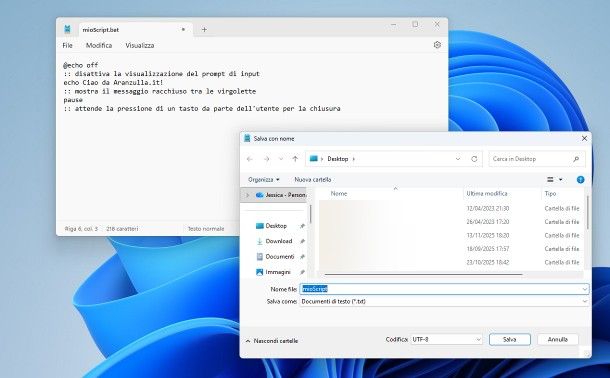Add a new Notepad tab with plus
610x378 pixels.
pos(204,30)
